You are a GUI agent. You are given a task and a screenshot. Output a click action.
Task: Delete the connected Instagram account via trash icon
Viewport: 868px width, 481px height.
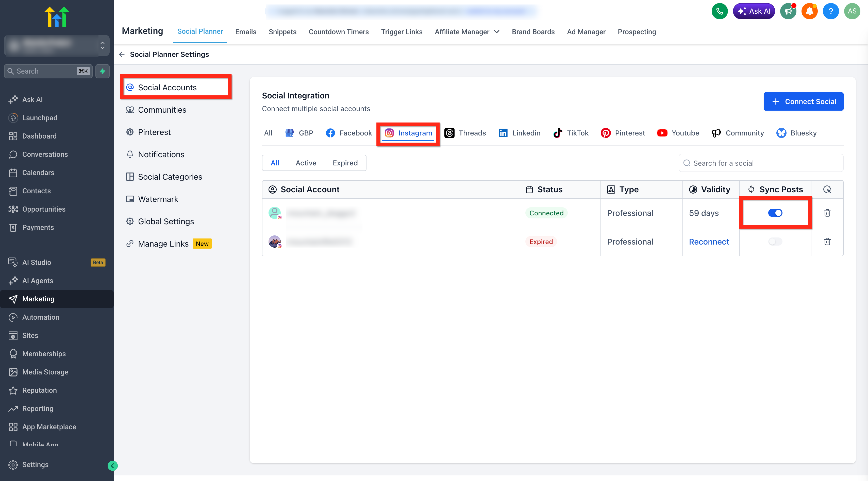coord(827,213)
